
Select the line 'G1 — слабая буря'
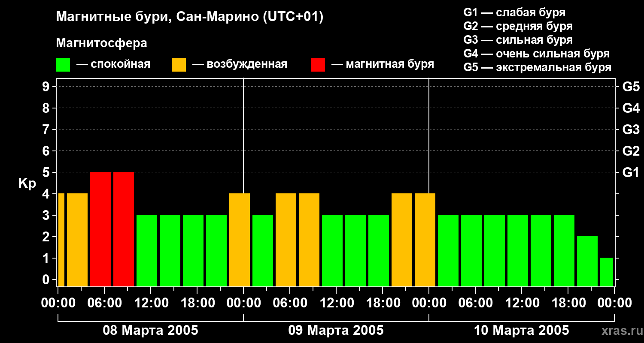point(514,12)
